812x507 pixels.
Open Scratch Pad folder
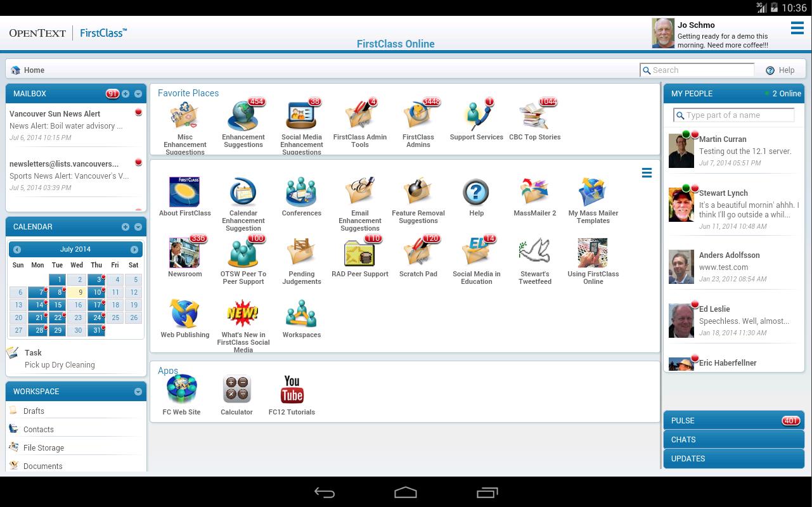coord(418,253)
